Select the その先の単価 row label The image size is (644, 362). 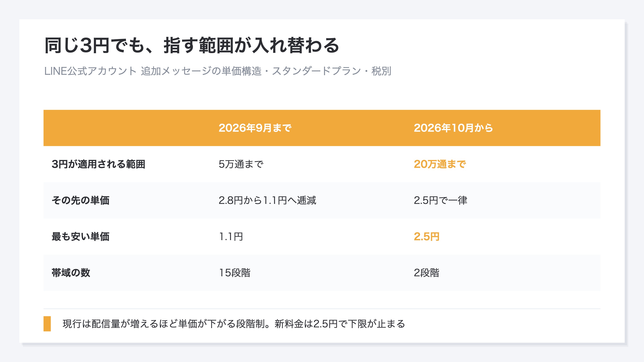80,200
